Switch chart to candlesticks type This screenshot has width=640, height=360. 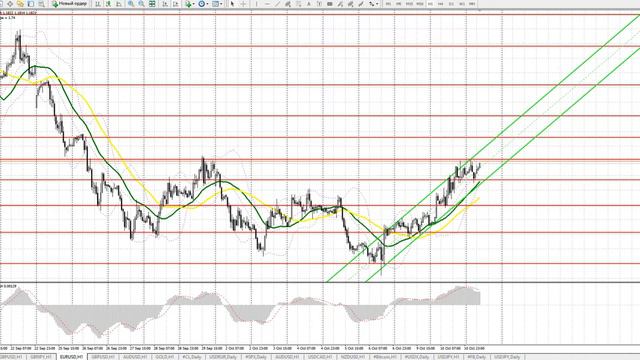click(108, 4)
